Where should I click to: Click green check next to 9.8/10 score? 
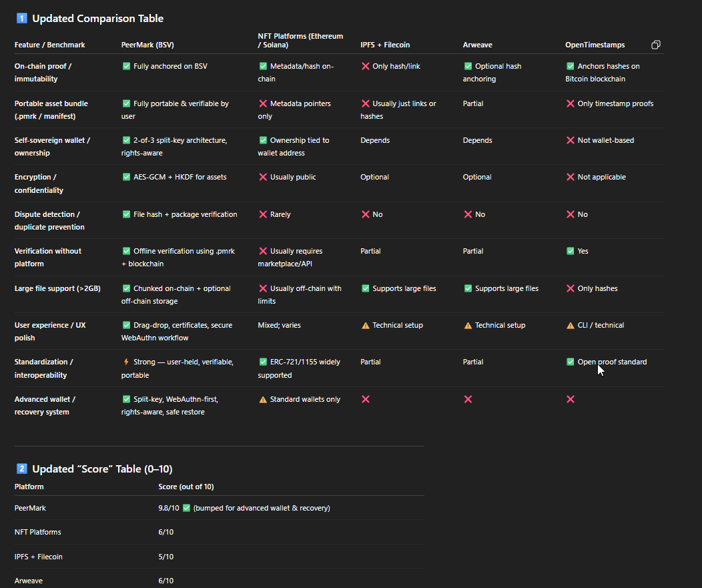point(186,509)
